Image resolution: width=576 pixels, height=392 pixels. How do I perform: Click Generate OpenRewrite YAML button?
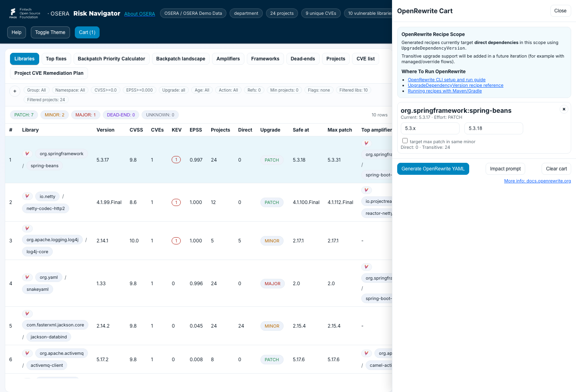click(x=433, y=169)
